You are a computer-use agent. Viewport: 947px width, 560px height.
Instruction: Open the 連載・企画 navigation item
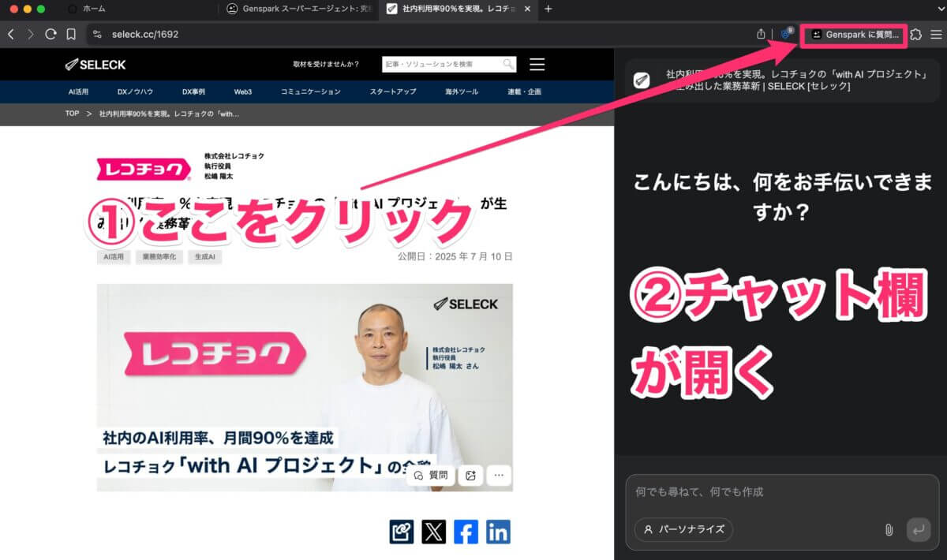(525, 91)
